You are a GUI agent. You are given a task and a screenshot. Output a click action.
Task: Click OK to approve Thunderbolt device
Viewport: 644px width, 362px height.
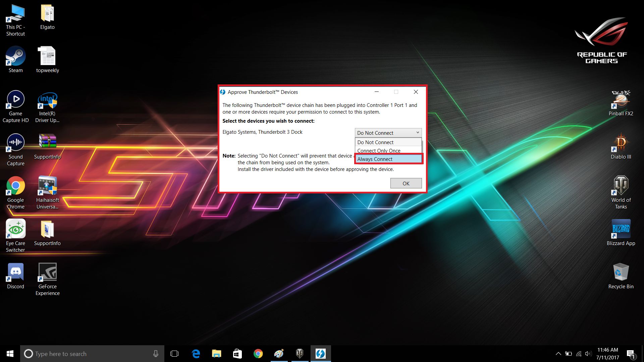point(406,183)
